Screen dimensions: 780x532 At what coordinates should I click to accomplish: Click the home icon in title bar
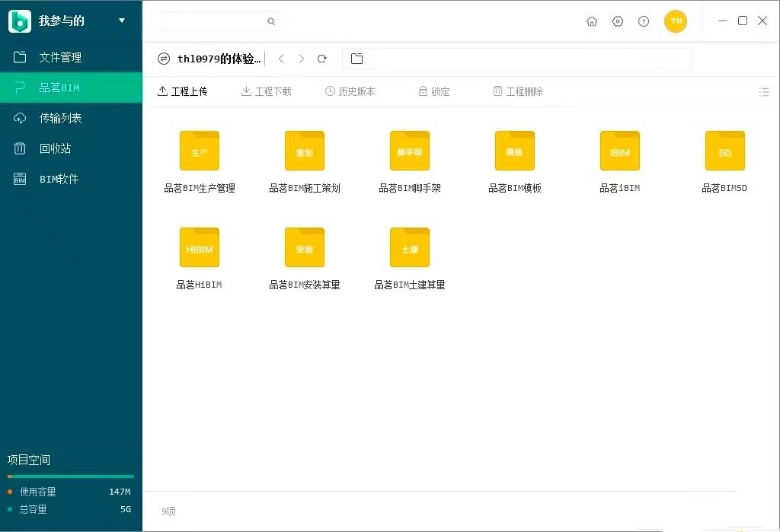tap(592, 21)
